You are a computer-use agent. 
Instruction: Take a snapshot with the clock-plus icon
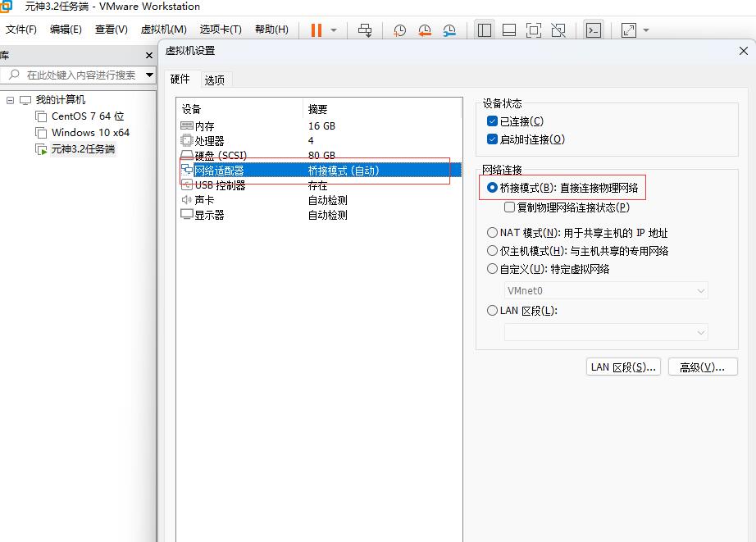click(399, 30)
